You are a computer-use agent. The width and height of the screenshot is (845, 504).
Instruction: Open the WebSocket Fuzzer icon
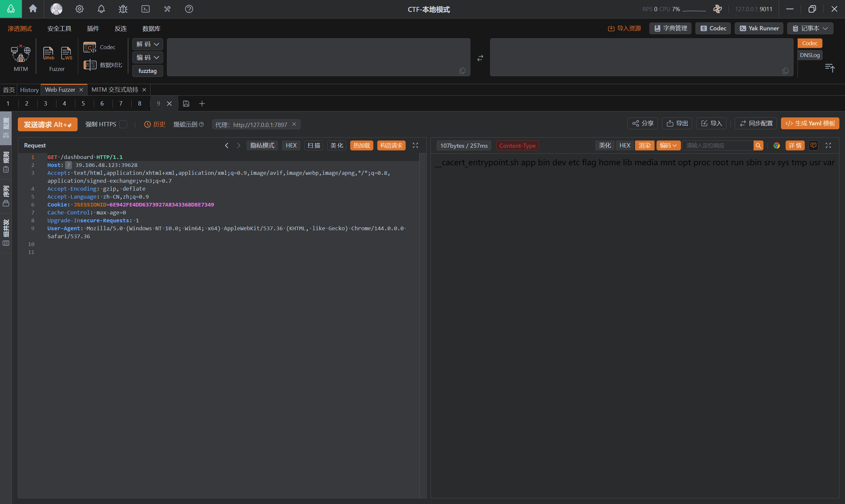point(66,53)
